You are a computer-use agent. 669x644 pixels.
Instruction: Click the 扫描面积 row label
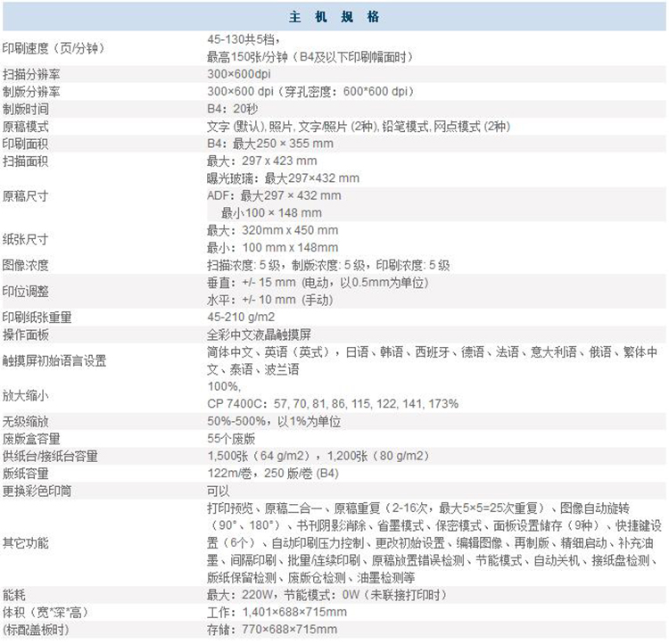point(25,161)
